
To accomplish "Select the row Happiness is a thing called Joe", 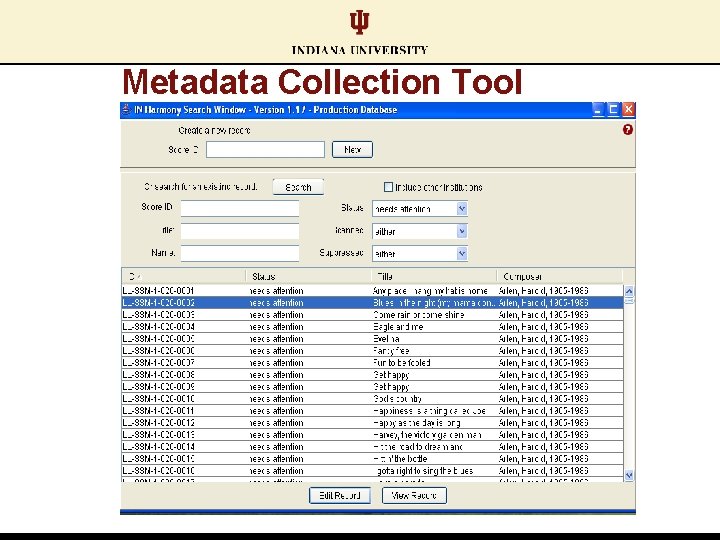I will 372,411.
